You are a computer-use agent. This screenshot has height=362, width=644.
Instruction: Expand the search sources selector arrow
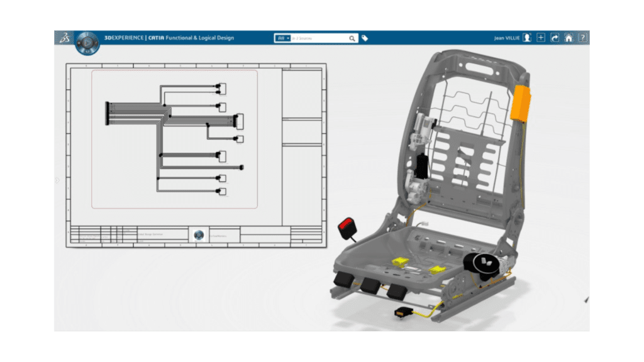[x=288, y=38]
